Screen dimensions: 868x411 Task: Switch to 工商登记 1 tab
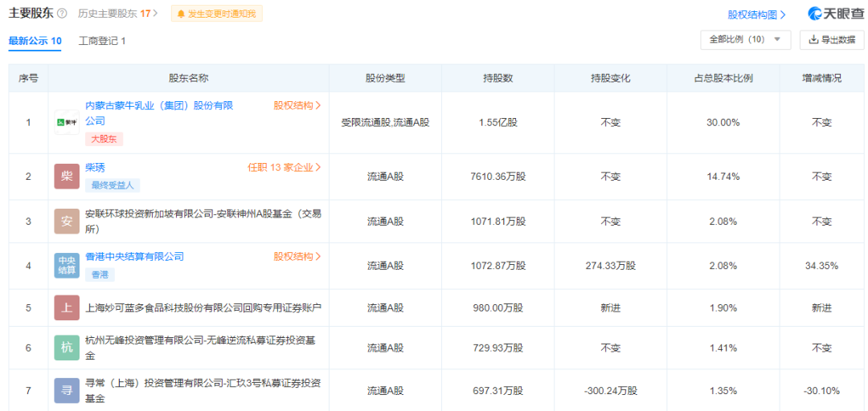point(102,41)
